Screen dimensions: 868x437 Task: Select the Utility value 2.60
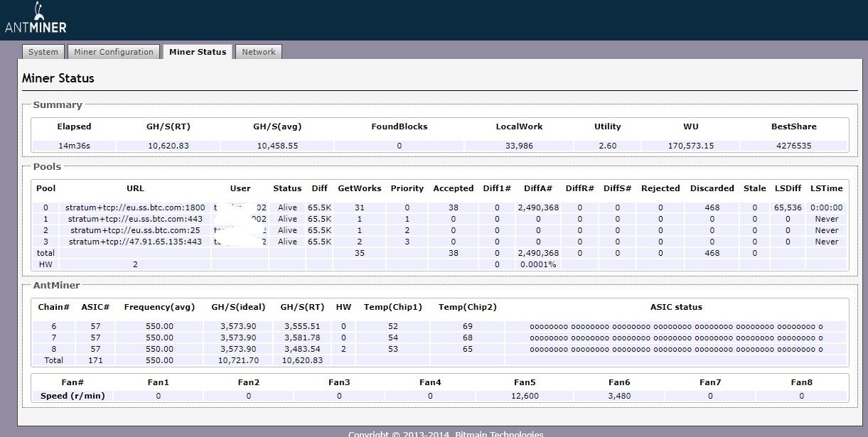(x=608, y=146)
